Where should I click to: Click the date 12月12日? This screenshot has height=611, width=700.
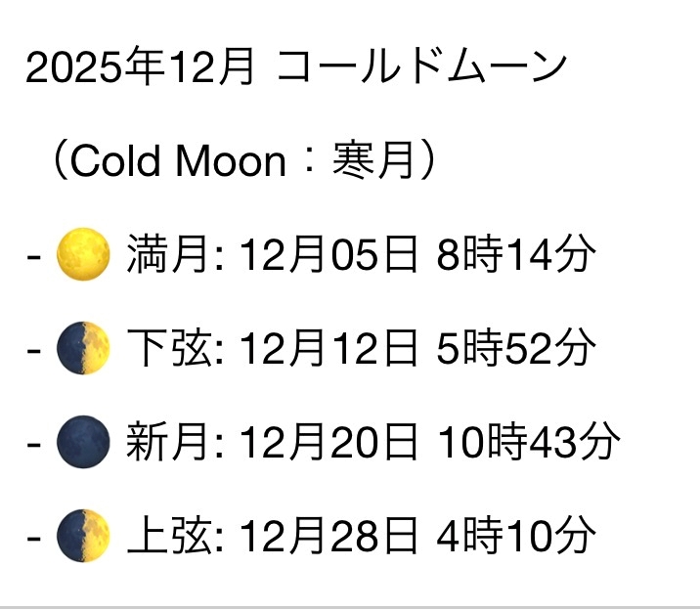point(328,348)
